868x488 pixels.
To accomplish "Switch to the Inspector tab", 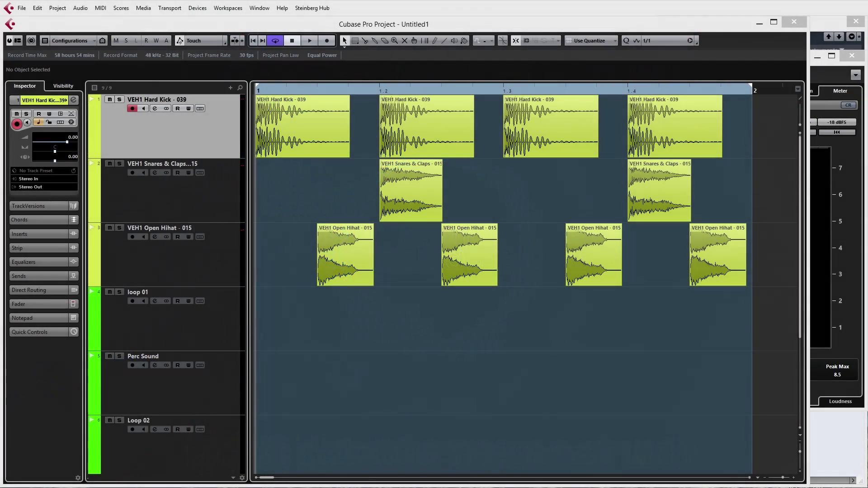I will click(25, 86).
